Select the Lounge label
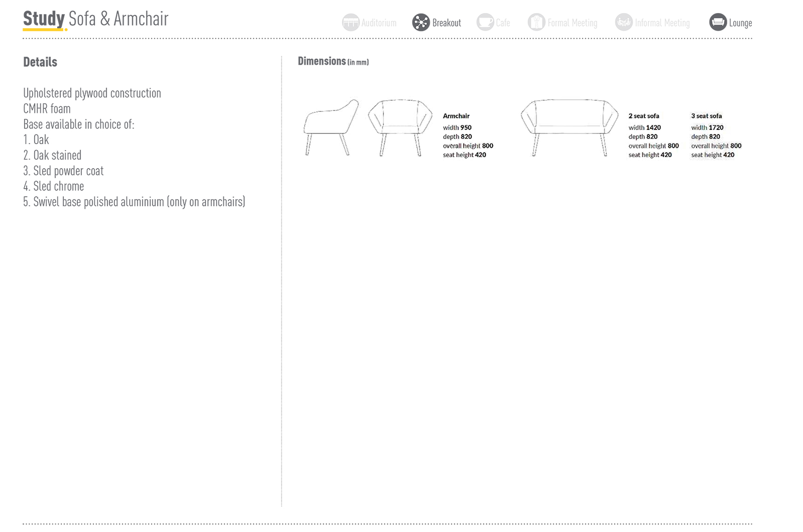 (740, 23)
